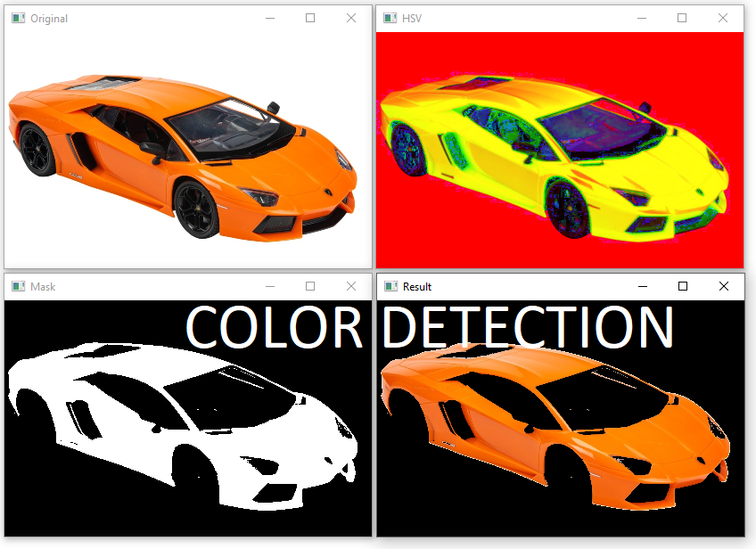
Task: Click the white car silhouette in Mask window
Action: (183, 426)
